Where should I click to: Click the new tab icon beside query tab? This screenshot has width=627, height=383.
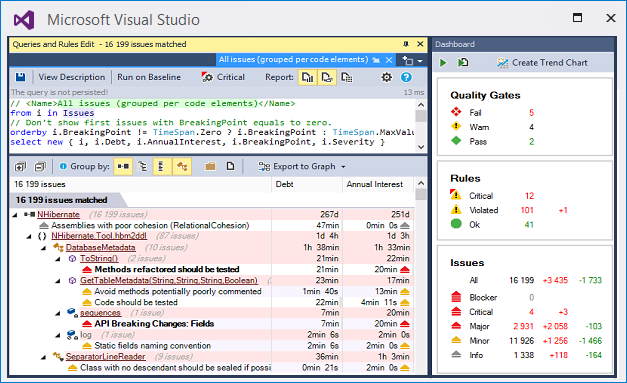[x=407, y=60]
